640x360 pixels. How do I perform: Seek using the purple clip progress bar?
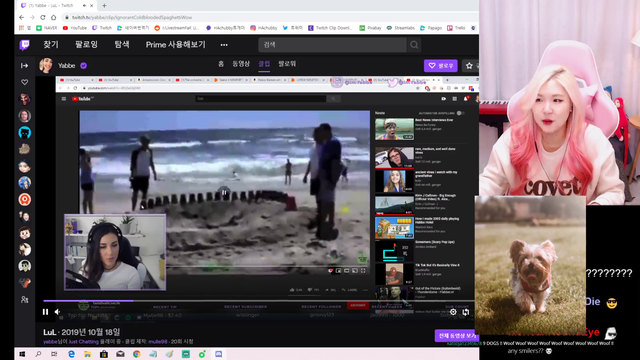[259, 301]
